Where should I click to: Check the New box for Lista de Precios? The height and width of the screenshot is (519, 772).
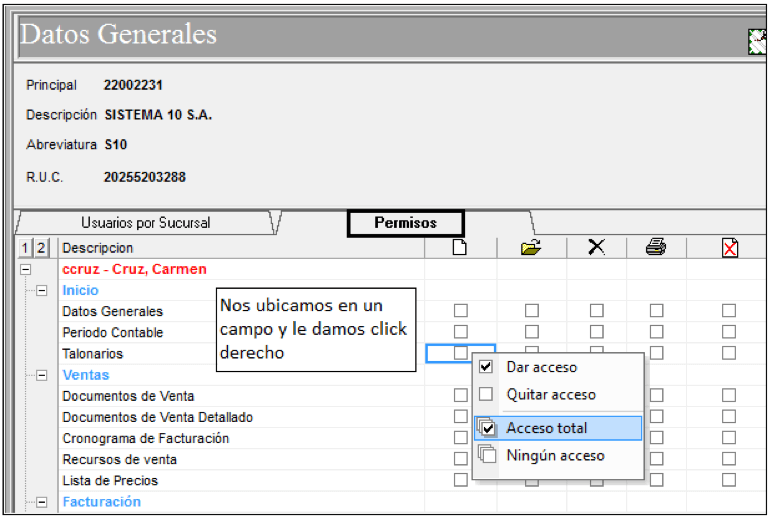click(460, 480)
